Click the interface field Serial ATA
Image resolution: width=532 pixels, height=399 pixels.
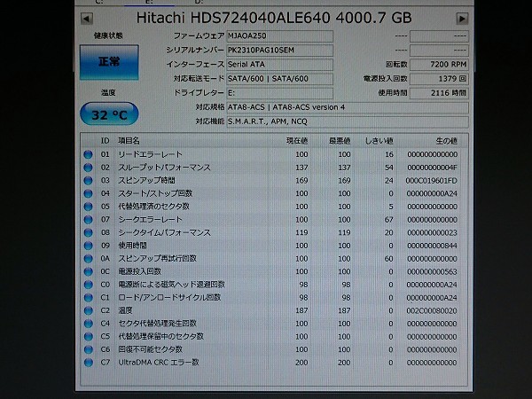pyautogui.click(x=280, y=65)
